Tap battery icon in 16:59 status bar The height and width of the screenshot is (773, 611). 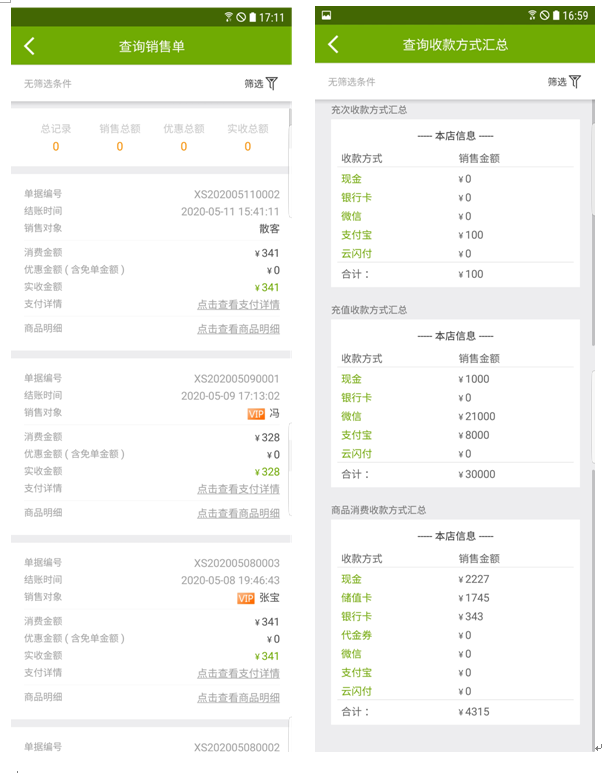[556, 15]
